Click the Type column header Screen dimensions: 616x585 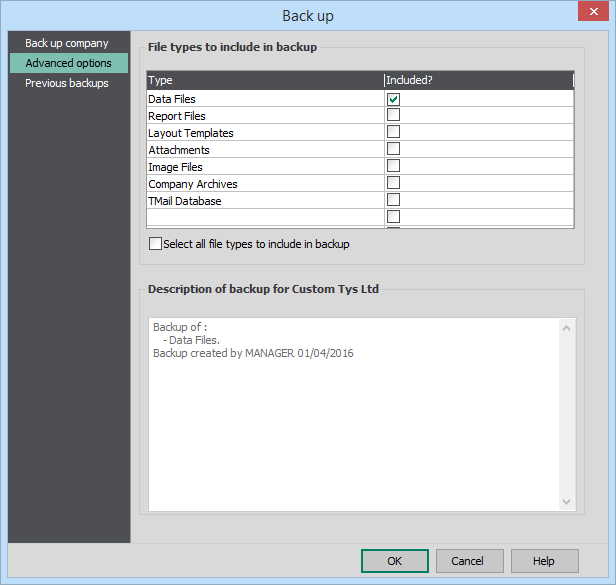click(265, 81)
